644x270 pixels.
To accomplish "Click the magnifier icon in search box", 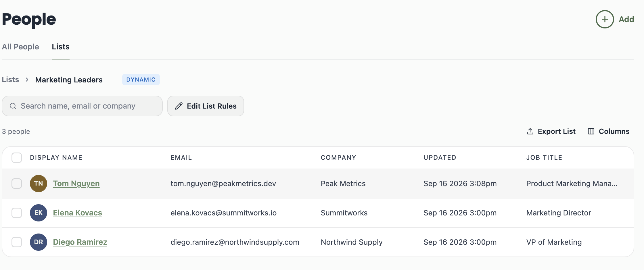I will [13, 106].
